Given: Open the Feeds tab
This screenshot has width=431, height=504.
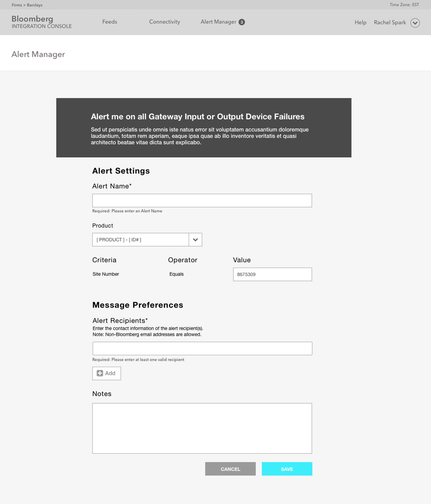Looking at the screenshot, I should pyautogui.click(x=110, y=22).
